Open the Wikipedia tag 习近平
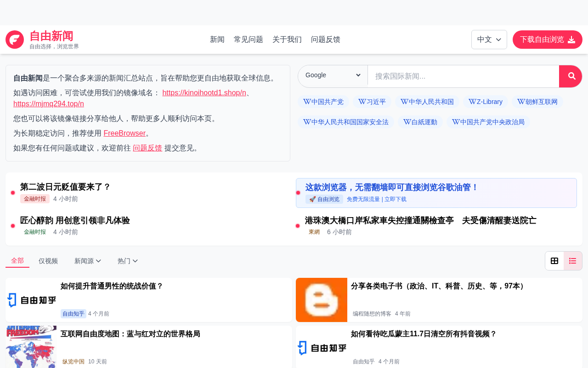Viewport: 588px width, 368px height. (x=372, y=102)
